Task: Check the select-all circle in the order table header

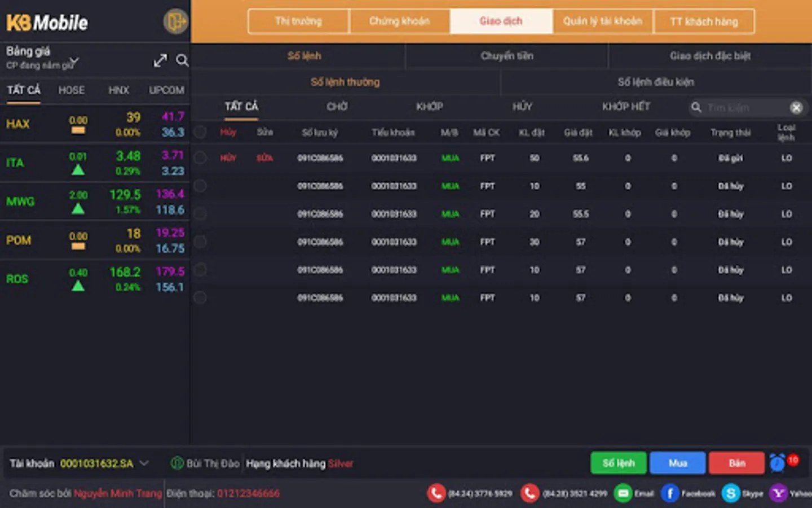Action: click(x=200, y=132)
